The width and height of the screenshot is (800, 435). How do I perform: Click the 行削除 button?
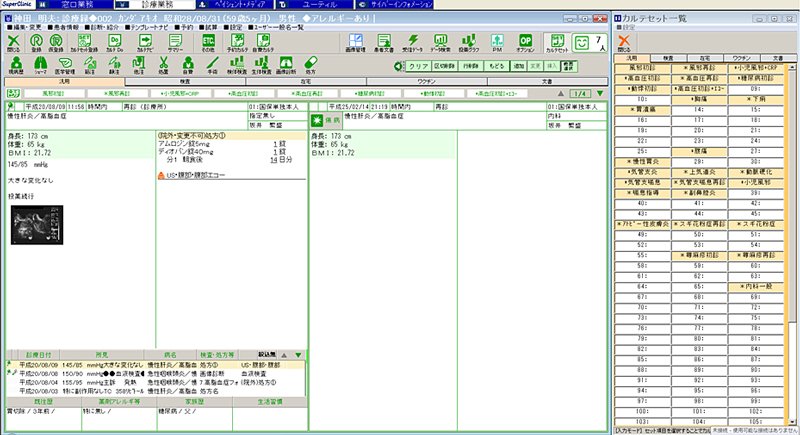click(x=470, y=66)
